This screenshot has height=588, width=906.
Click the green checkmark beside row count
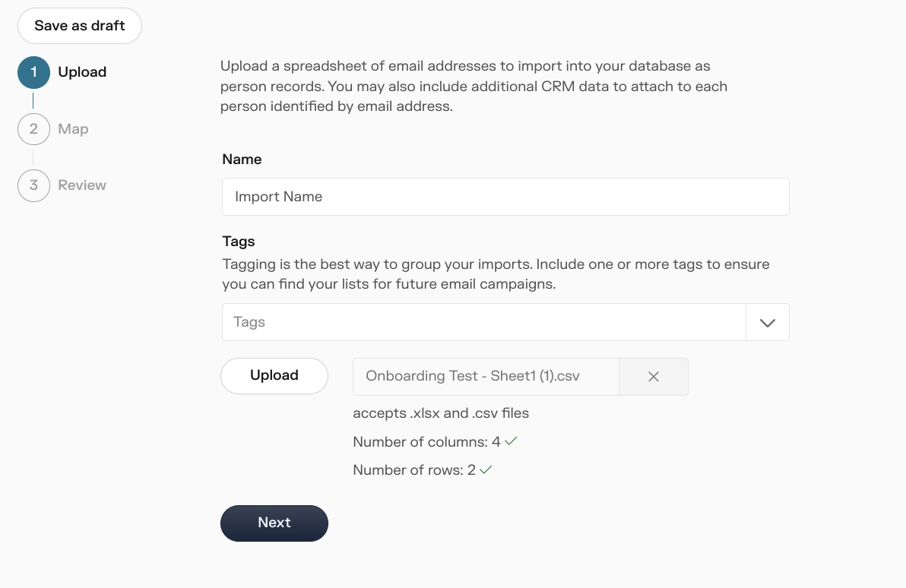click(x=486, y=469)
